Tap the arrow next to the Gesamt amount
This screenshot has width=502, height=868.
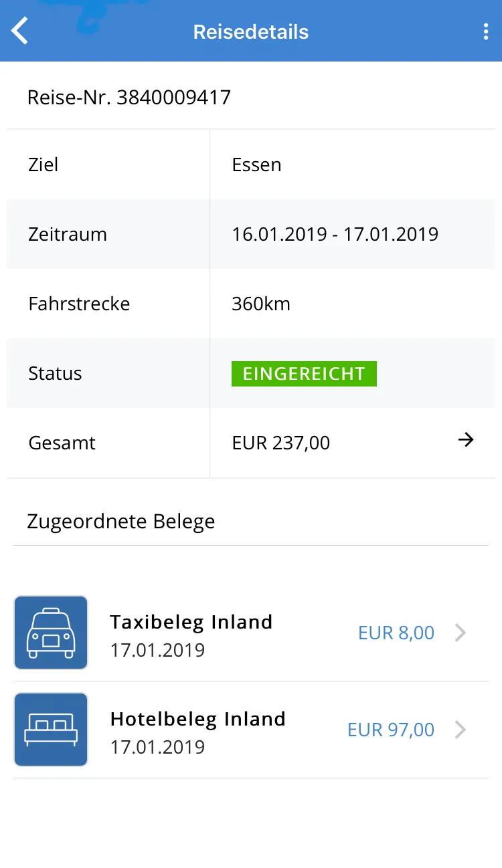pyautogui.click(x=465, y=440)
